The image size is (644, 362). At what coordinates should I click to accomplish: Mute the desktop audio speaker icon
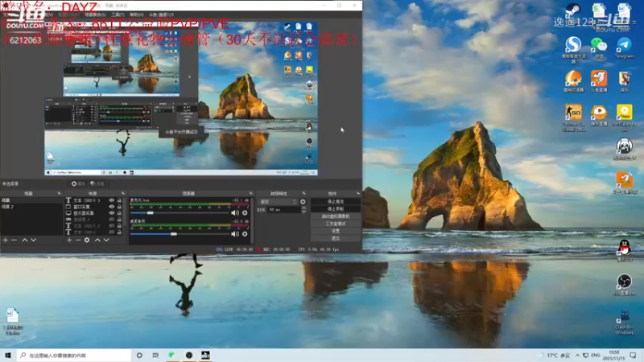(235, 234)
